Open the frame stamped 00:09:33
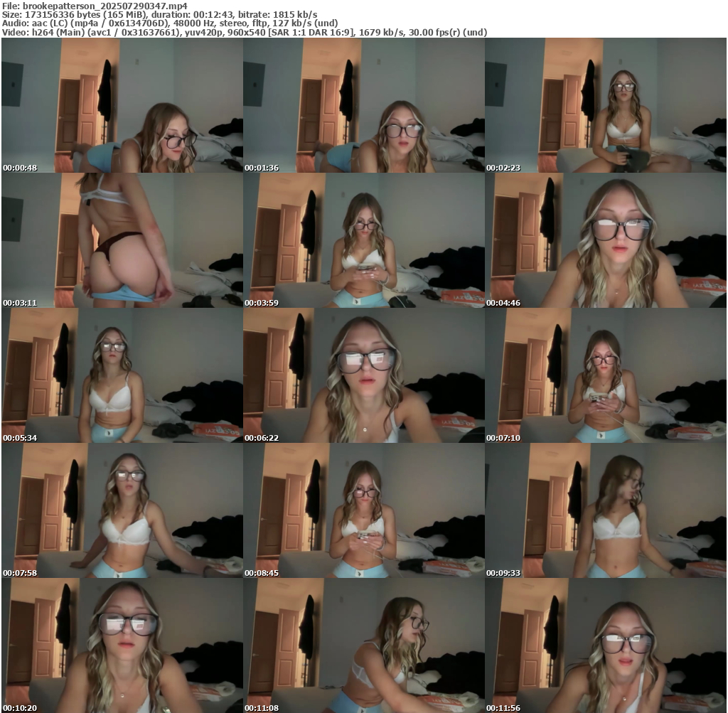728x713 pixels. pyautogui.click(x=606, y=510)
